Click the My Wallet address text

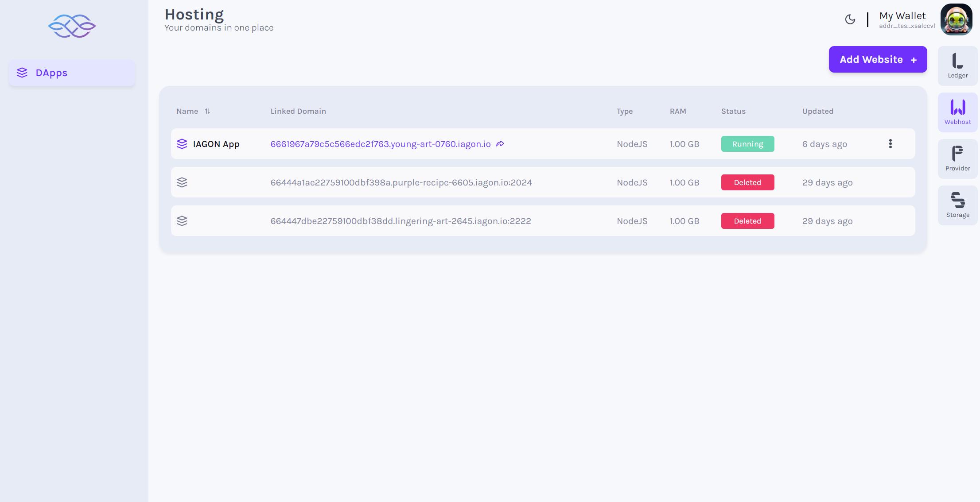[x=906, y=26]
